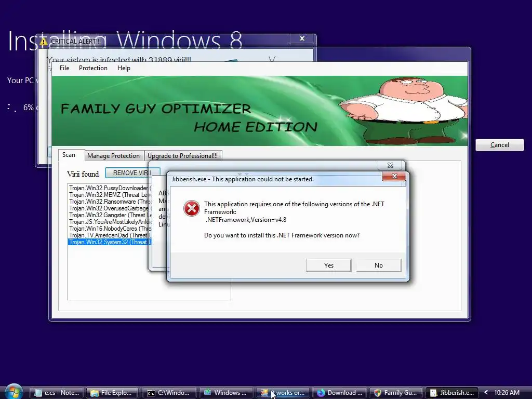532x399 pixels.
Task: Select Trojan.TV.AmericanDad entry
Action: coord(110,235)
